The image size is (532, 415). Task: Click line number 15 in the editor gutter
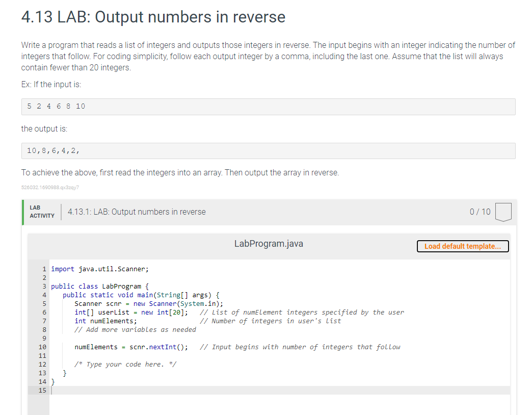pyautogui.click(x=42, y=390)
